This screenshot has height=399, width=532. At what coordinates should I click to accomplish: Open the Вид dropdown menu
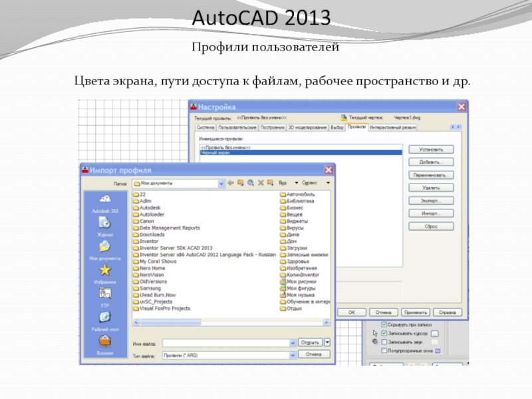[x=289, y=183]
